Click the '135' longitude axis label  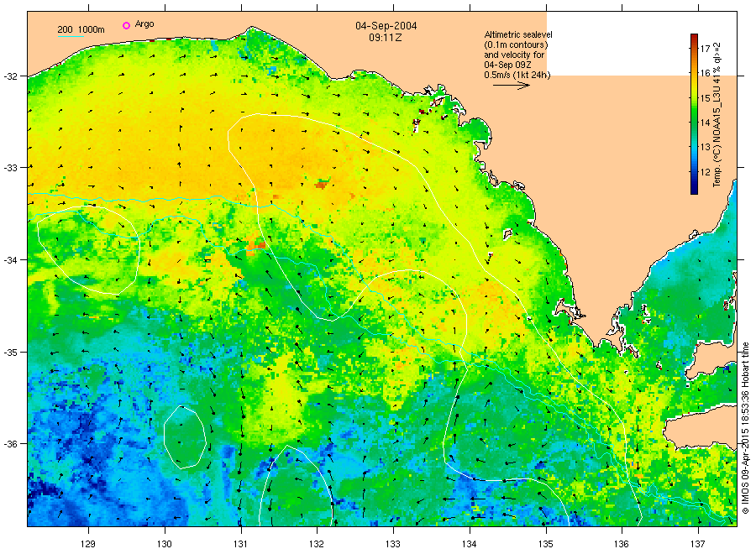[x=546, y=545]
